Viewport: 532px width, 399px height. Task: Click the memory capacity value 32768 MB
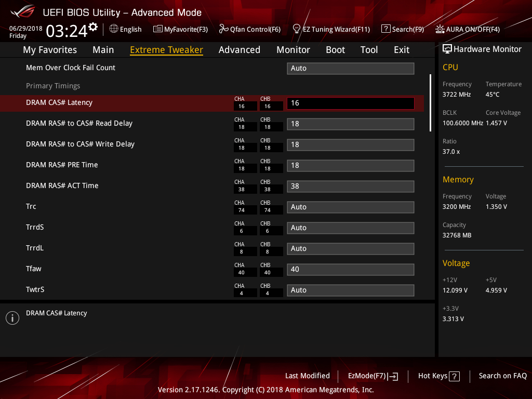pos(457,235)
